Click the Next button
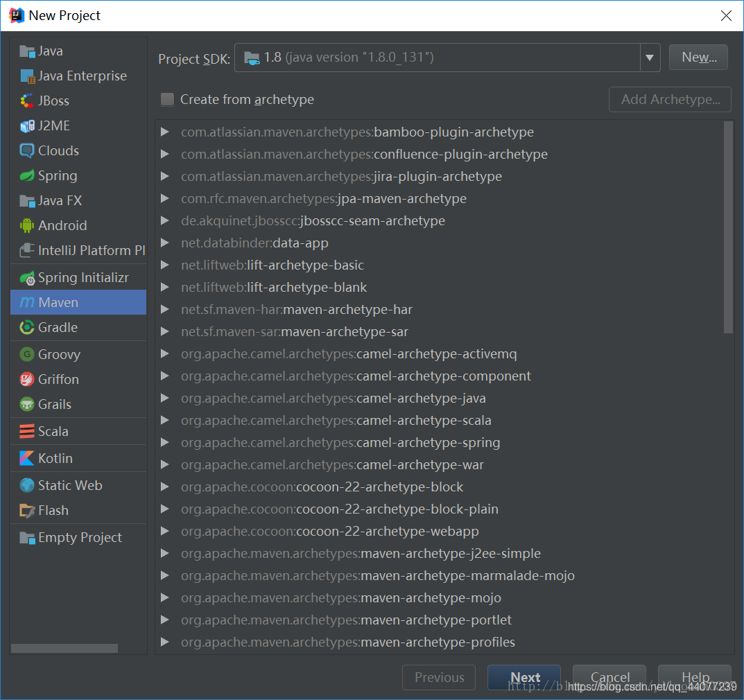 (x=524, y=677)
